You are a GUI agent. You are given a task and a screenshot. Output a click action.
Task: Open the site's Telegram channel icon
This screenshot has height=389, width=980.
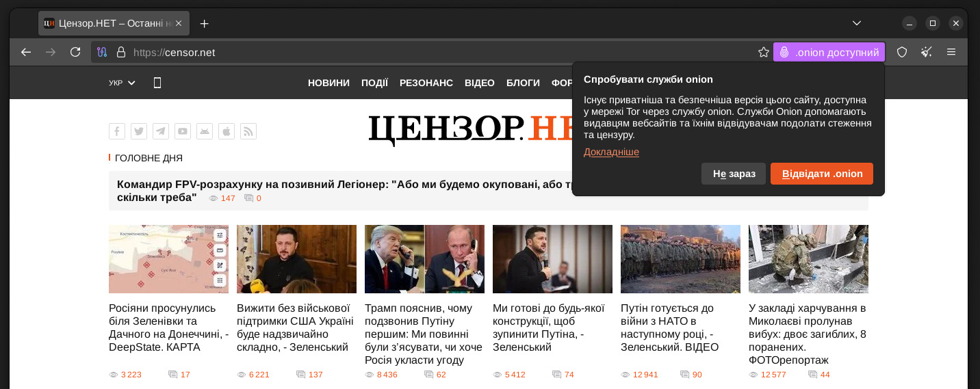[x=161, y=131]
